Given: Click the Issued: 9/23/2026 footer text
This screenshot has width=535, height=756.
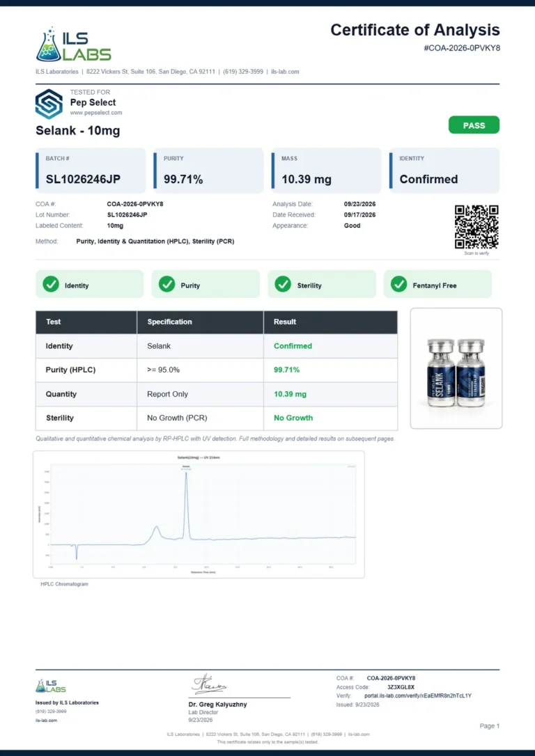Looking at the screenshot, I should [x=357, y=704].
